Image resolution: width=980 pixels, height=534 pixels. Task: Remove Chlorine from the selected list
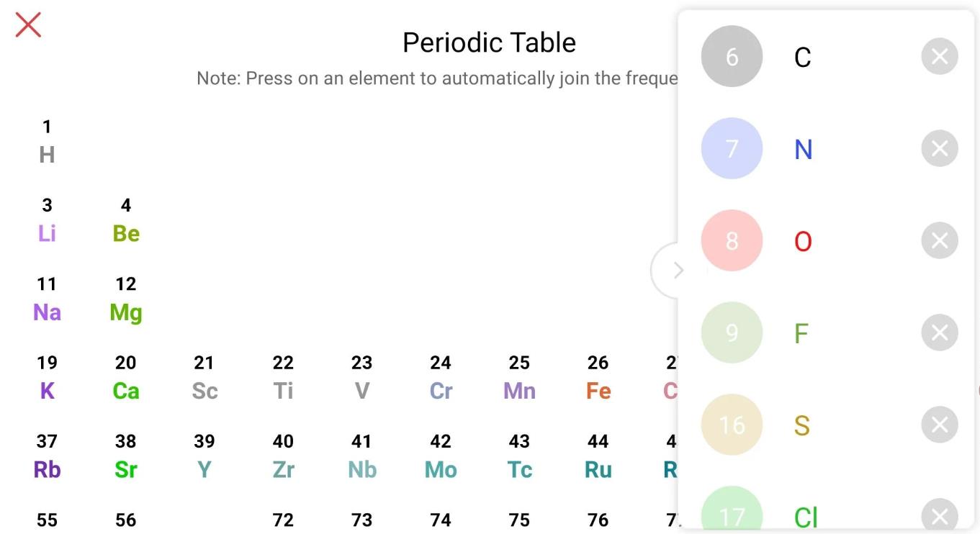point(939,515)
